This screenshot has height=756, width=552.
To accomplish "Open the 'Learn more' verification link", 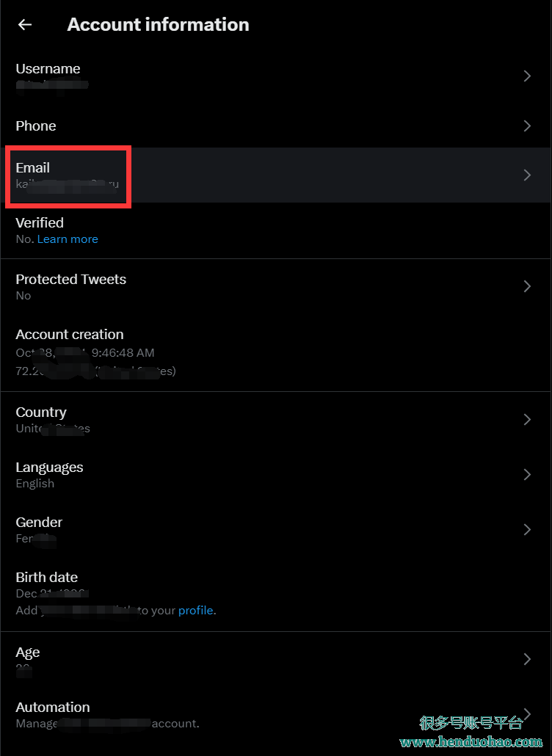I will point(68,239).
